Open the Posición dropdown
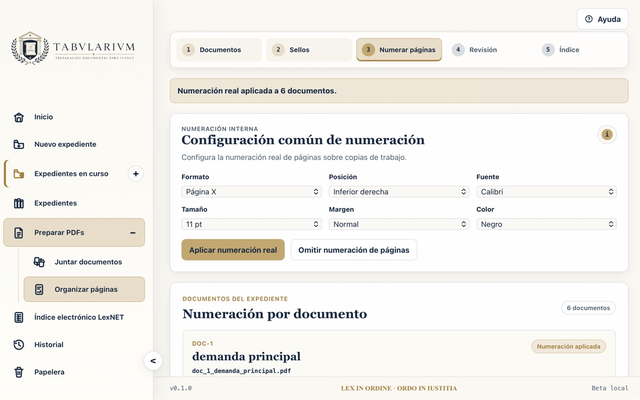The width and height of the screenshot is (640, 400). point(399,192)
